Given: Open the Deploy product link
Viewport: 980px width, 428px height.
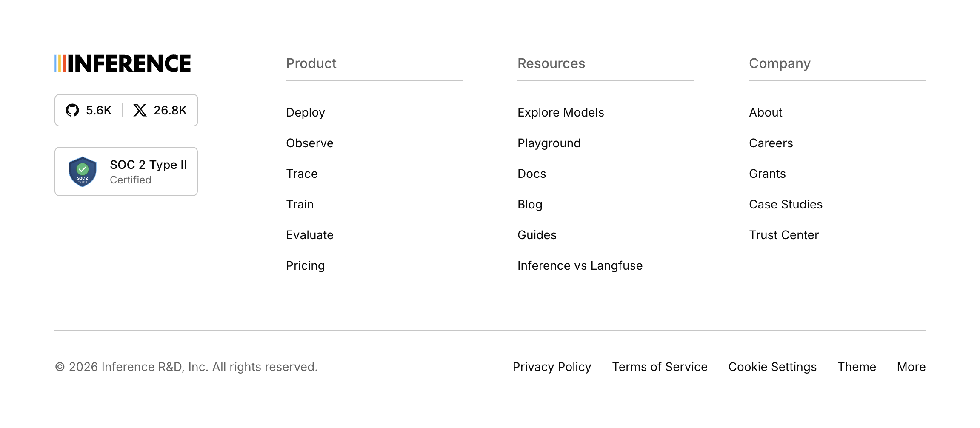Looking at the screenshot, I should coord(306,112).
